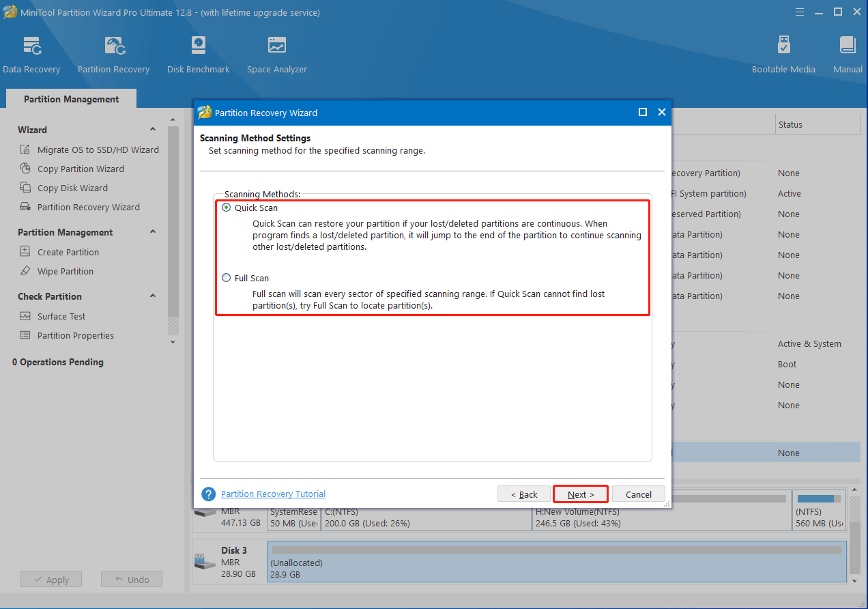The image size is (868, 609).
Task: Click sidebar scrollbar down arrow
Action: click(x=173, y=341)
